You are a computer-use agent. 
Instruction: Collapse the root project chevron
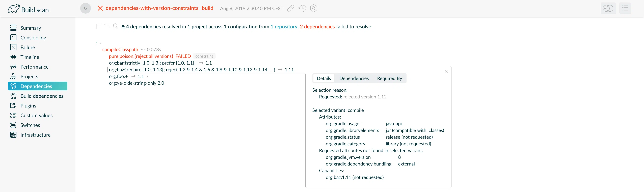[100, 43]
